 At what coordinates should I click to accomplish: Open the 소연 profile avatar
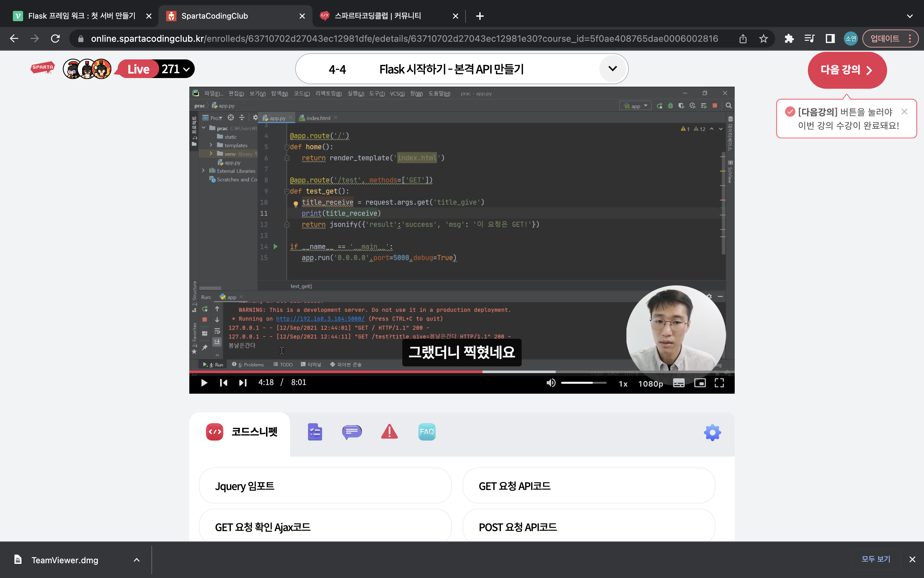[x=851, y=39]
